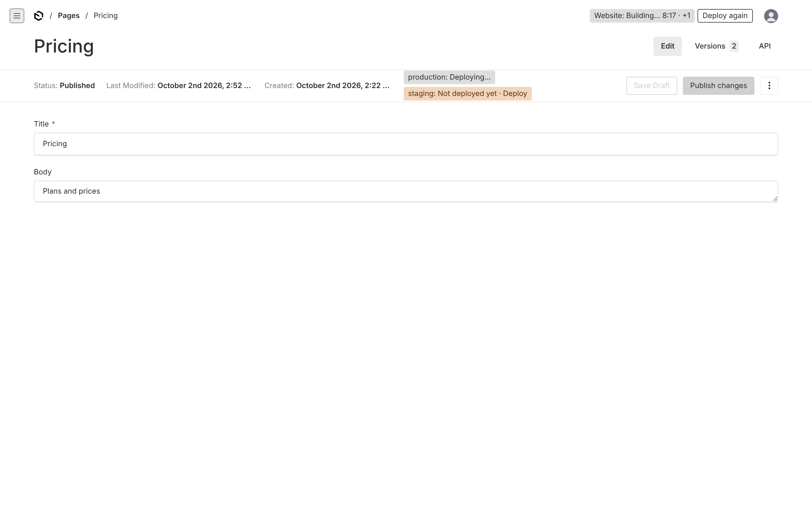Open the hamburger navigation menu

coord(17,16)
